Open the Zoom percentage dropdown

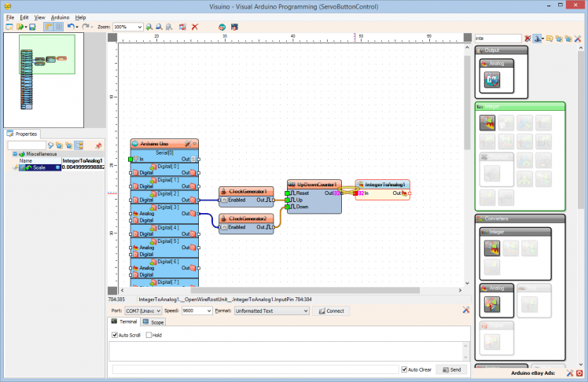pos(139,27)
